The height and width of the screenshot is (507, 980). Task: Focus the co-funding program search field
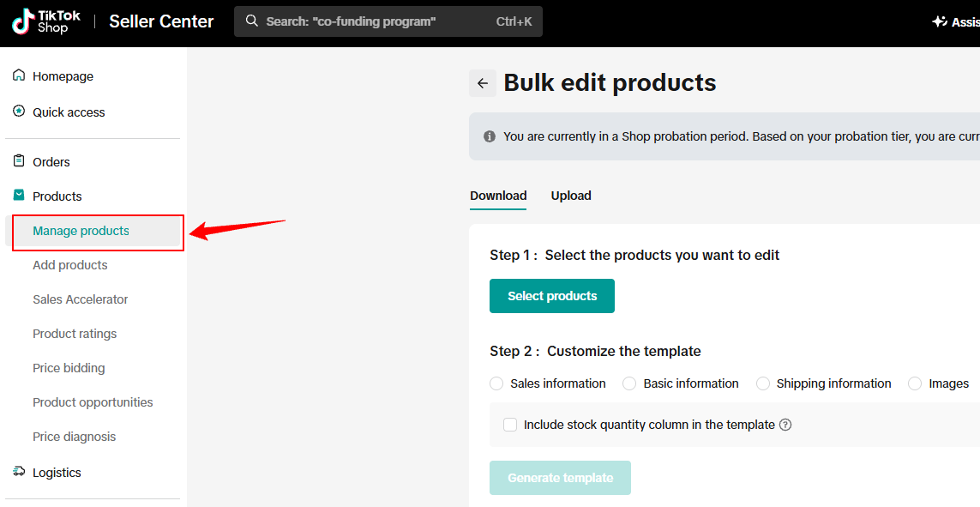tap(388, 21)
